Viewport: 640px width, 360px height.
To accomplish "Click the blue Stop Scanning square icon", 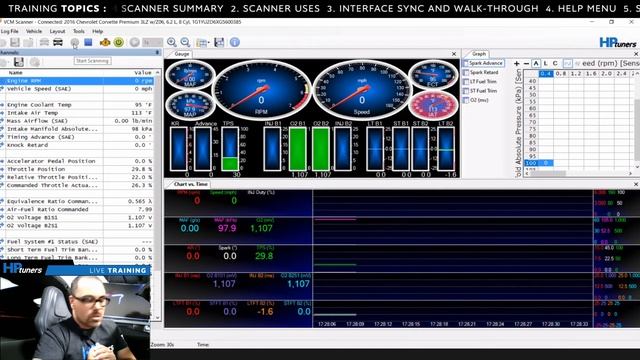I will (88, 42).
